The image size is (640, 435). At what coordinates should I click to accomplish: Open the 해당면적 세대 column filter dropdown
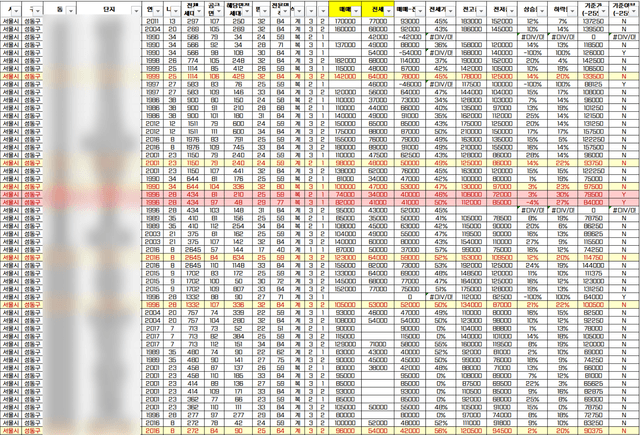point(247,11)
